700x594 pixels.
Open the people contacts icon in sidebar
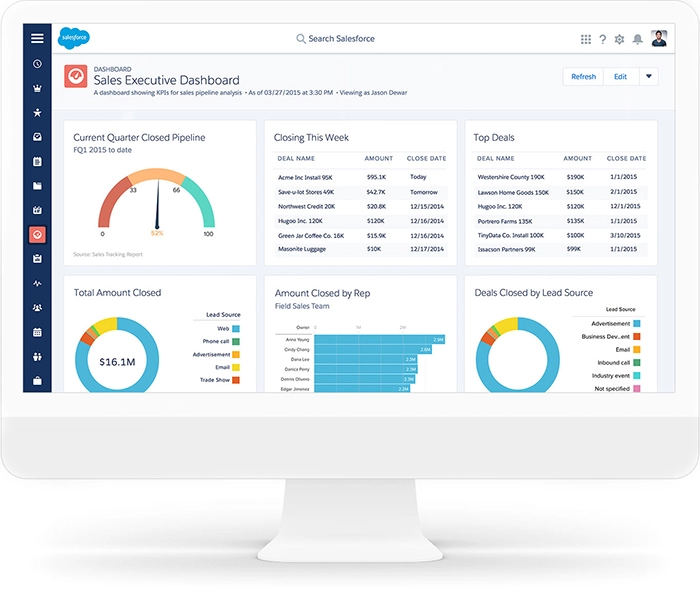click(x=38, y=307)
